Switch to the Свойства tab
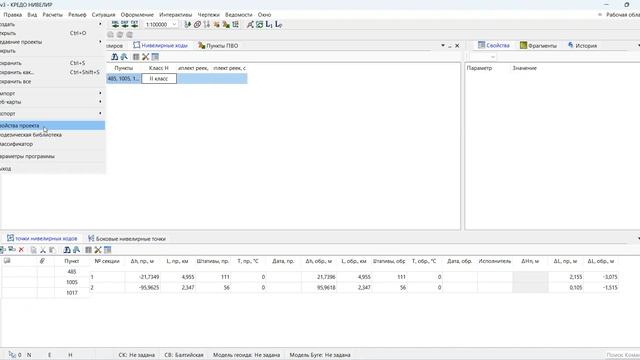The width and height of the screenshot is (640, 360). (x=493, y=45)
